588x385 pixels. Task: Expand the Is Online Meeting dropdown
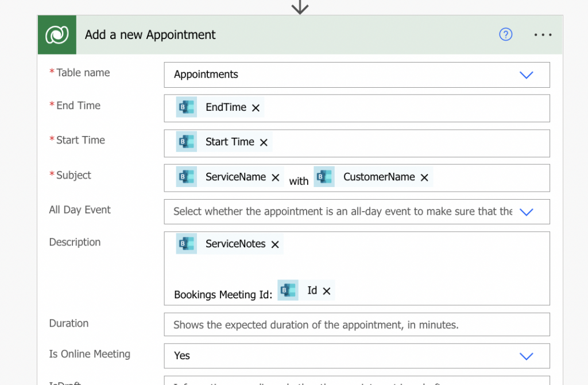[x=526, y=356]
